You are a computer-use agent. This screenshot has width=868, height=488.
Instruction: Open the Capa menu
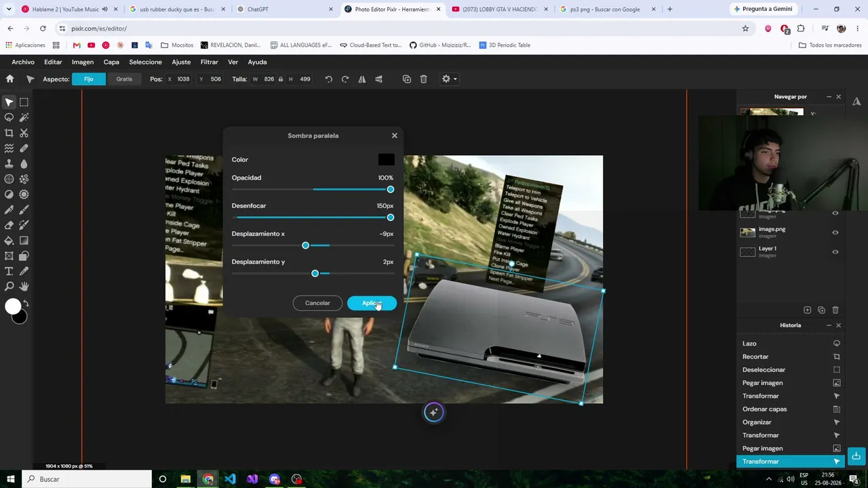[111, 62]
